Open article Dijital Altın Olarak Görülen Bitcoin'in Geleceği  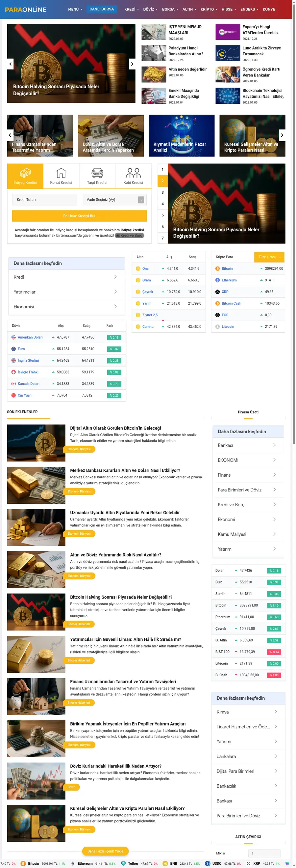[x=115, y=428]
